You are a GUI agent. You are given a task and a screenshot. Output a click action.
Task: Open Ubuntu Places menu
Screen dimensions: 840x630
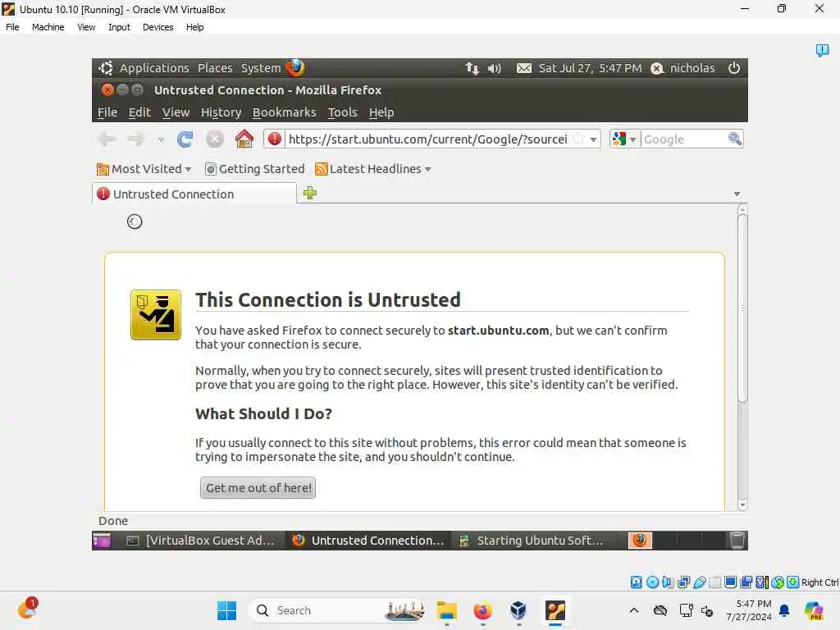[x=215, y=68]
